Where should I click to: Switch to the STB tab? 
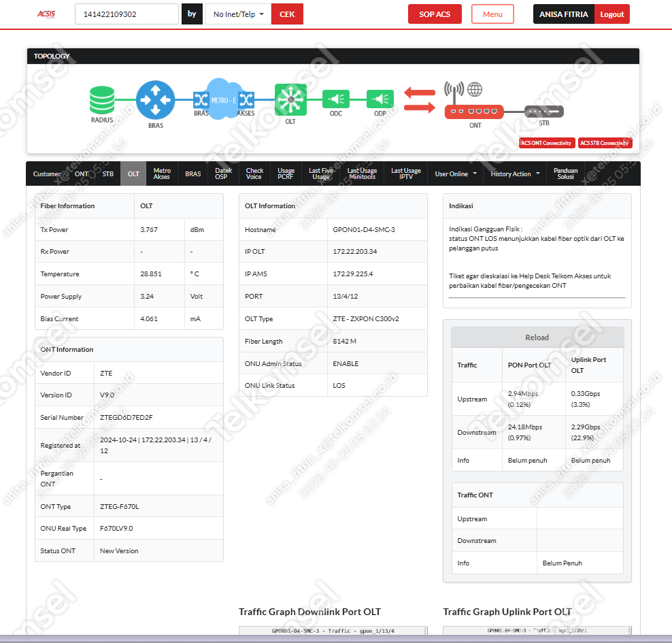[108, 174]
